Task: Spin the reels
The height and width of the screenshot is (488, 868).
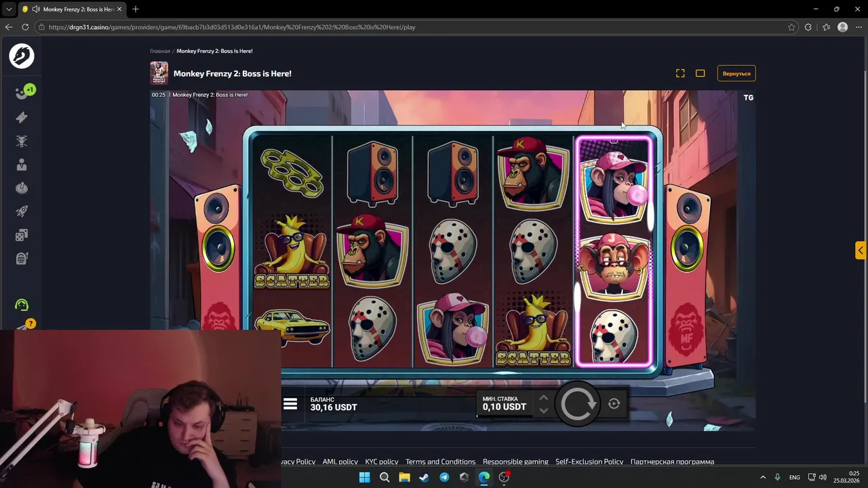Action: (577, 404)
